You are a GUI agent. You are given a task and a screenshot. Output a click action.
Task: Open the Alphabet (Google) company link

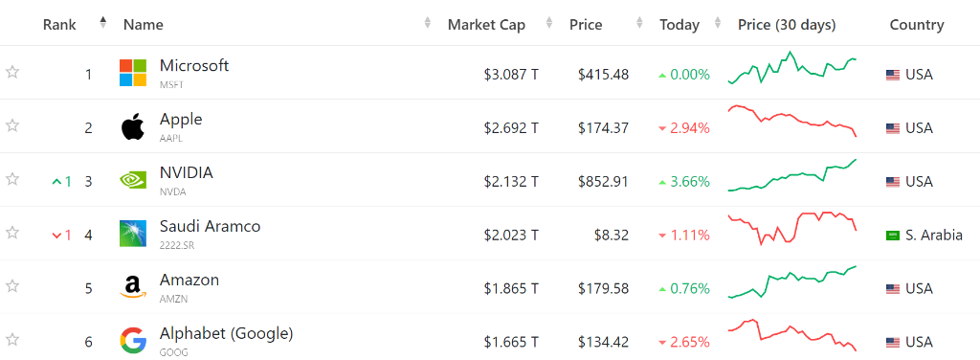pos(226,334)
